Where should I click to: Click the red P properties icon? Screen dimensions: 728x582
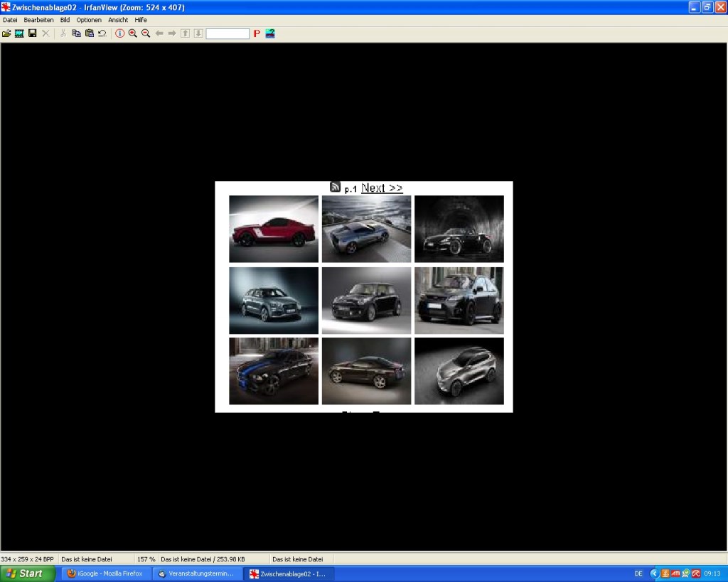click(x=257, y=33)
